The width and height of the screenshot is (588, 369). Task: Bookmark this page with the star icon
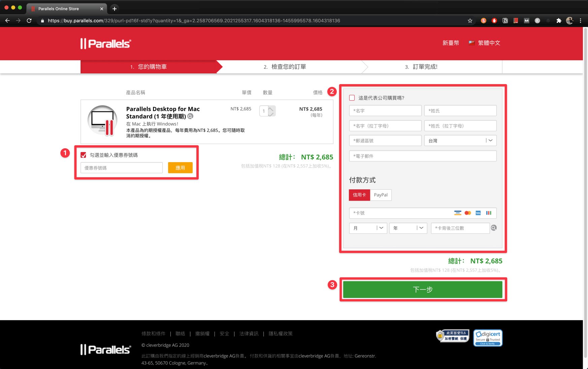[470, 21]
